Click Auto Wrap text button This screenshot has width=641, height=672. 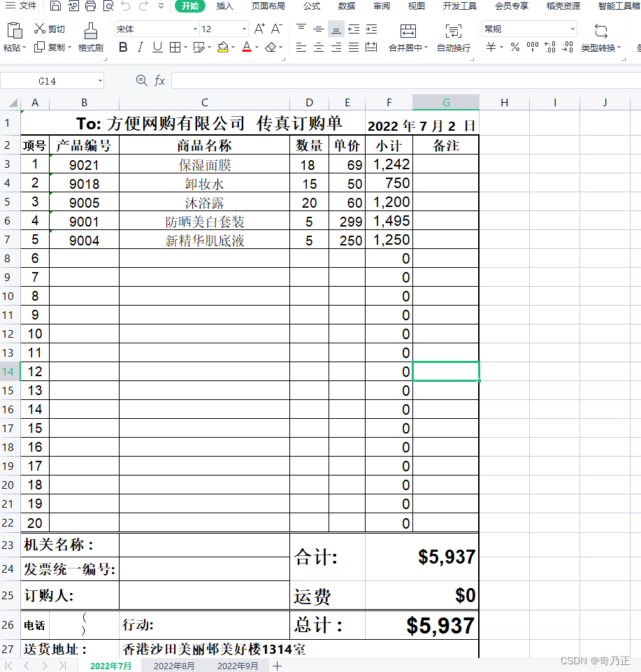(454, 37)
